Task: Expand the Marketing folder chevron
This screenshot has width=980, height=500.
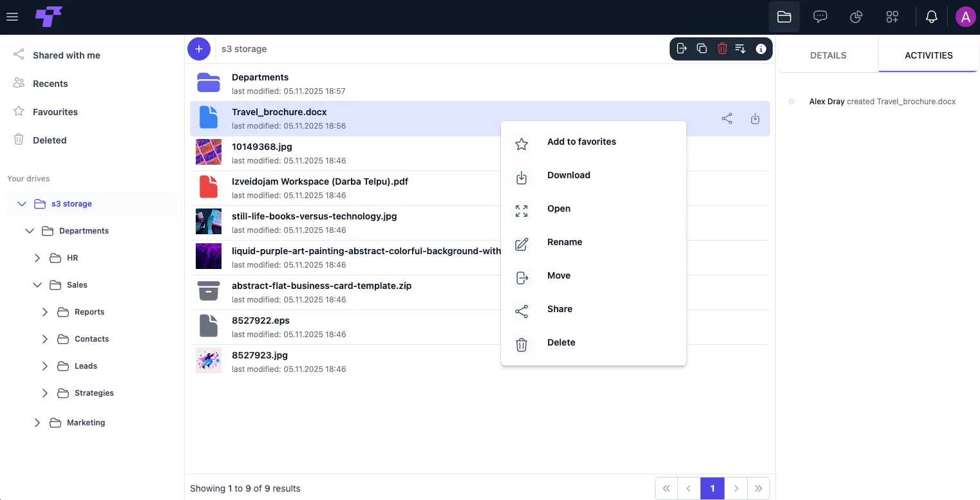Action: coord(37,423)
